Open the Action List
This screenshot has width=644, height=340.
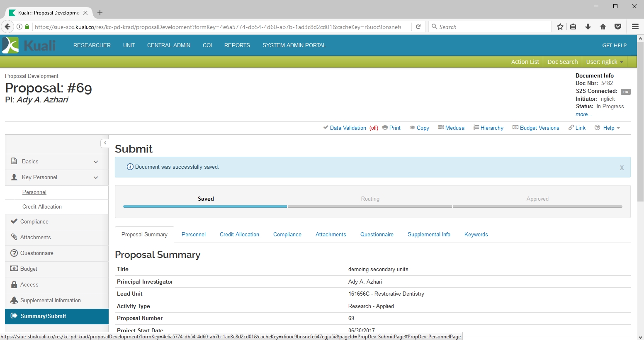pyautogui.click(x=525, y=62)
